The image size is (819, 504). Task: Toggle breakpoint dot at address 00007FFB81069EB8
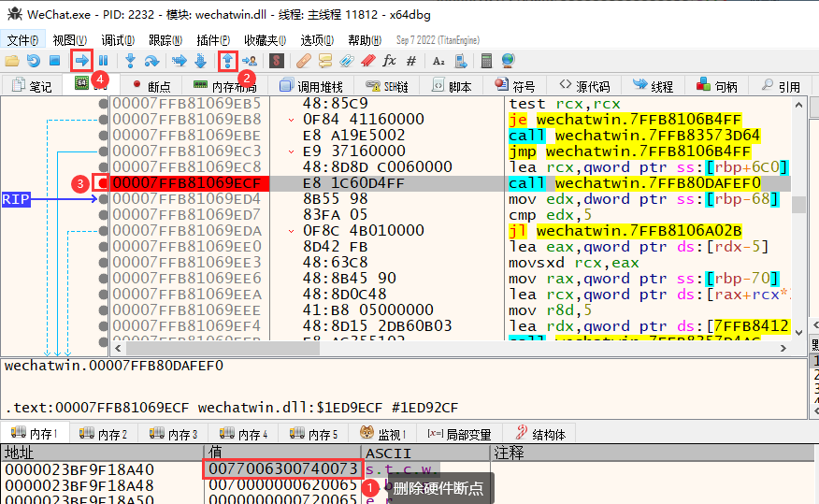tap(103, 120)
